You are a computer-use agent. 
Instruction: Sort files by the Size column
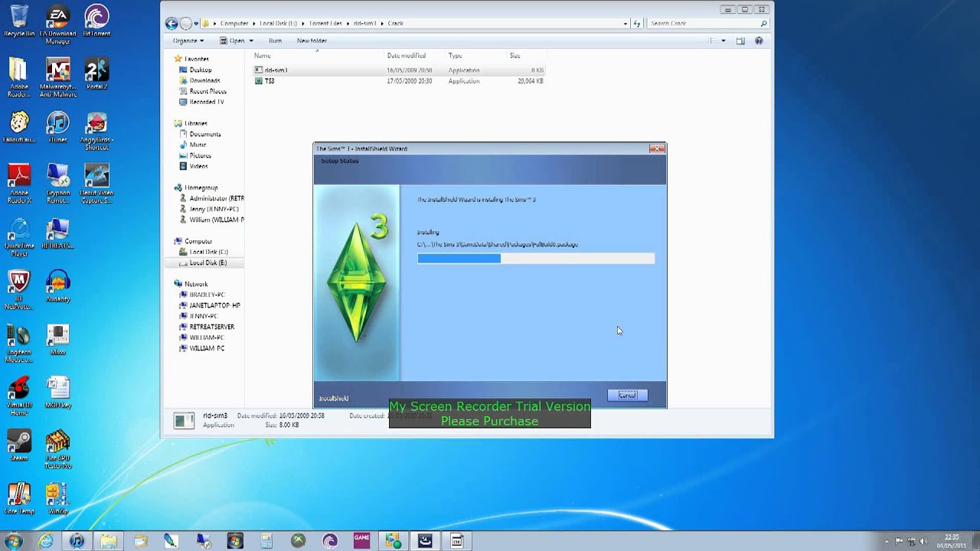pyautogui.click(x=525, y=56)
